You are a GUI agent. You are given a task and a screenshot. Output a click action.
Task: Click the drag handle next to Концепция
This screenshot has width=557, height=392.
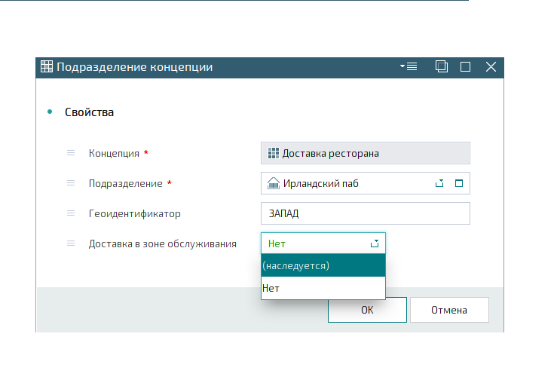71,153
